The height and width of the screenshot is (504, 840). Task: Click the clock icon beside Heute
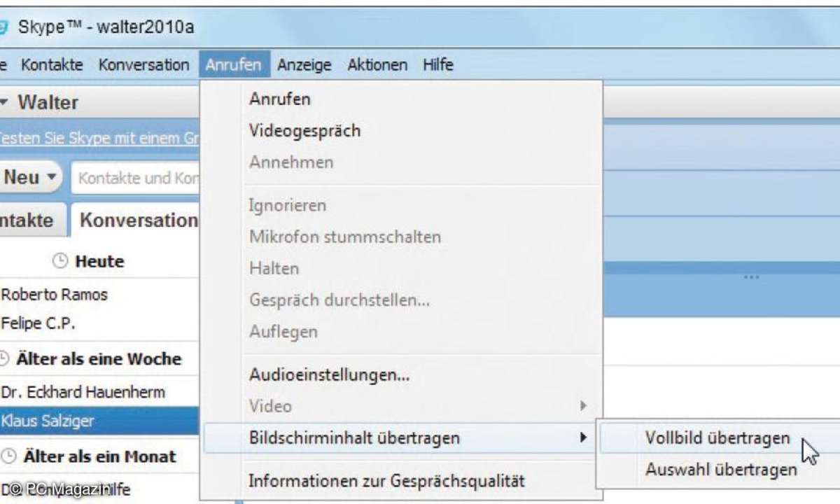tap(61, 261)
